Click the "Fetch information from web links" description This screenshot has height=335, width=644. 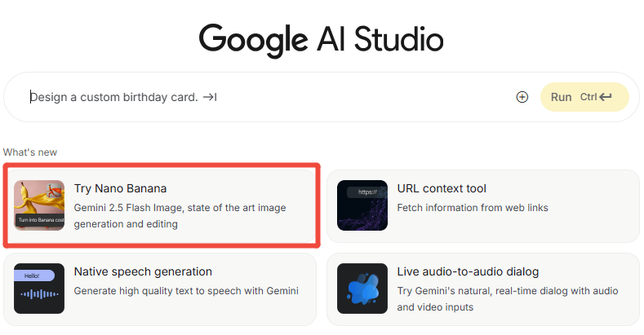click(x=473, y=208)
